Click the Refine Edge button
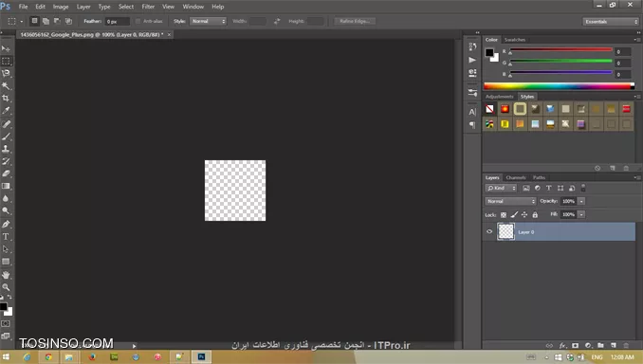The width and height of the screenshot is (643, 364). pos(355,21)
